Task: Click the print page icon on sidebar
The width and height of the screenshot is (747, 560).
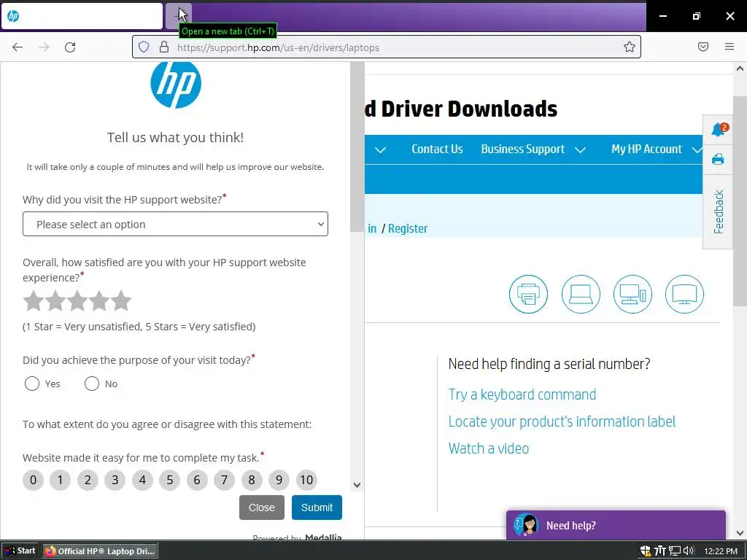Action: coord(718,159)
